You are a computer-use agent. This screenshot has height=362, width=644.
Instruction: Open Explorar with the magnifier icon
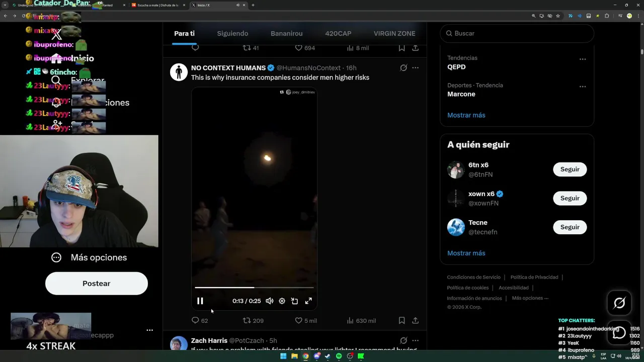pyautogui.click(x=56, y=80)
